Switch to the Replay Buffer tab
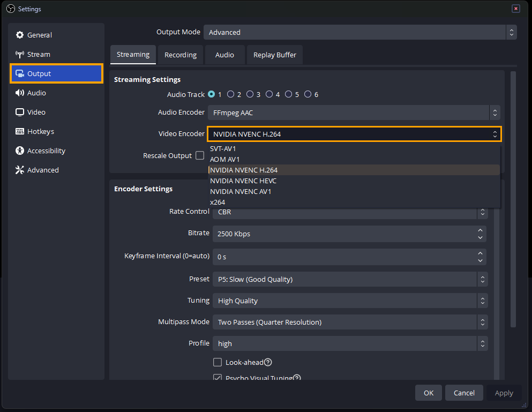This screenshot has width=532, height=412. 274,55
